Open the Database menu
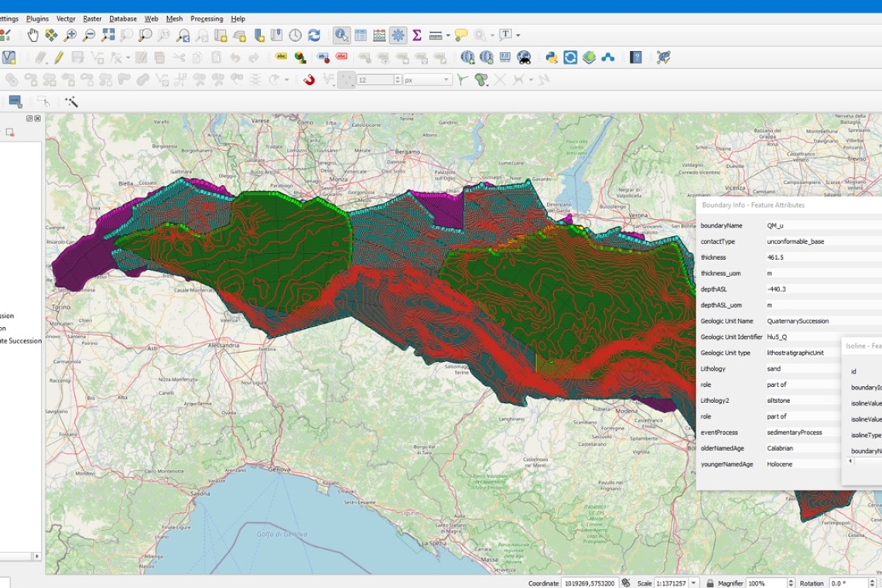 pyautogui.click(x=122, y=19)
